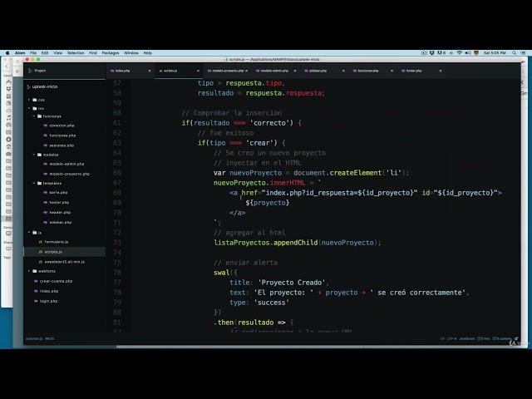Close the scripts.js tab
This screenshot has height=399, width=532.
tap(198, 71)
